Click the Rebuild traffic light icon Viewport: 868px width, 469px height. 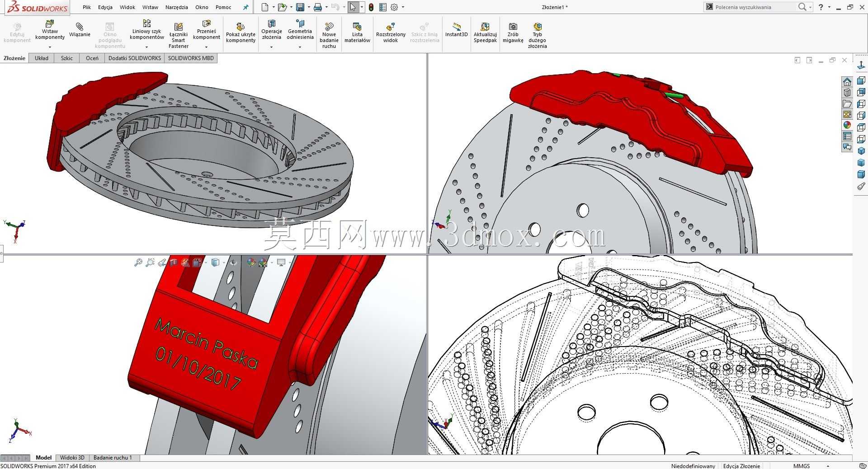pos(371,7)
